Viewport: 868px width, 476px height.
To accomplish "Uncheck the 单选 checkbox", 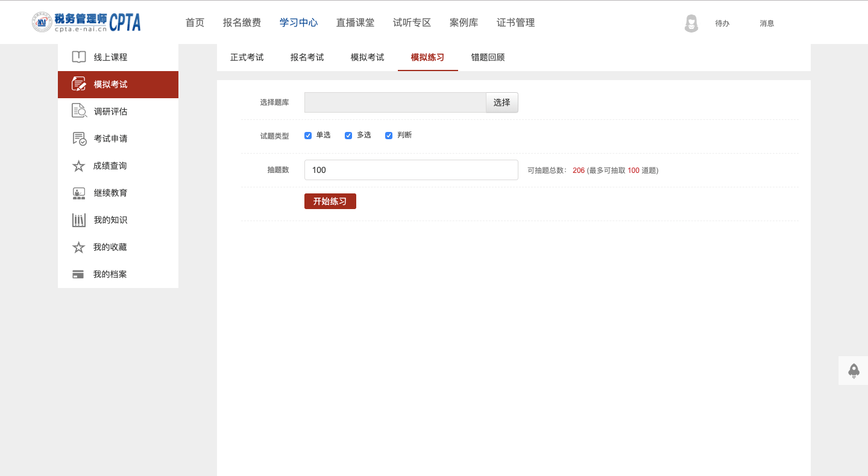I will coord(308,136).
